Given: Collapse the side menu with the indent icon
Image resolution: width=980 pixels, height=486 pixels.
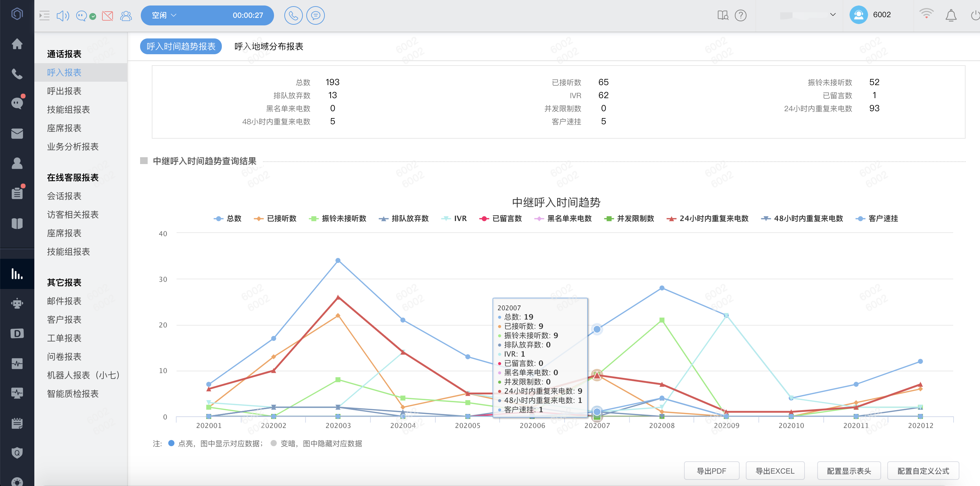Looking at the screenshot, I should 45,15.
